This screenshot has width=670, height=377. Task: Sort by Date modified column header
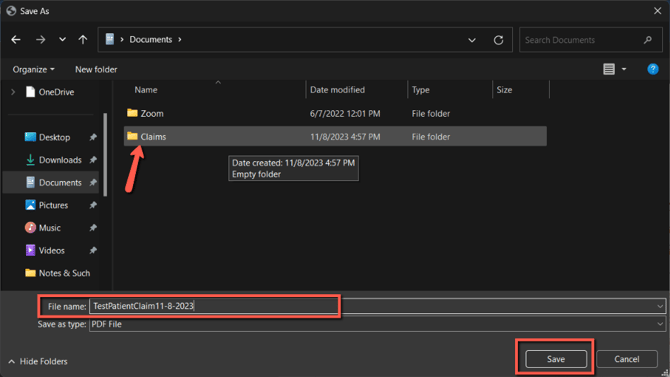point(337,90)
